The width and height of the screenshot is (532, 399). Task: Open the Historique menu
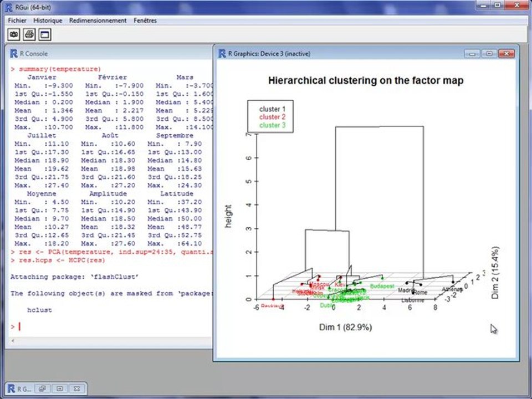point(48,21)
